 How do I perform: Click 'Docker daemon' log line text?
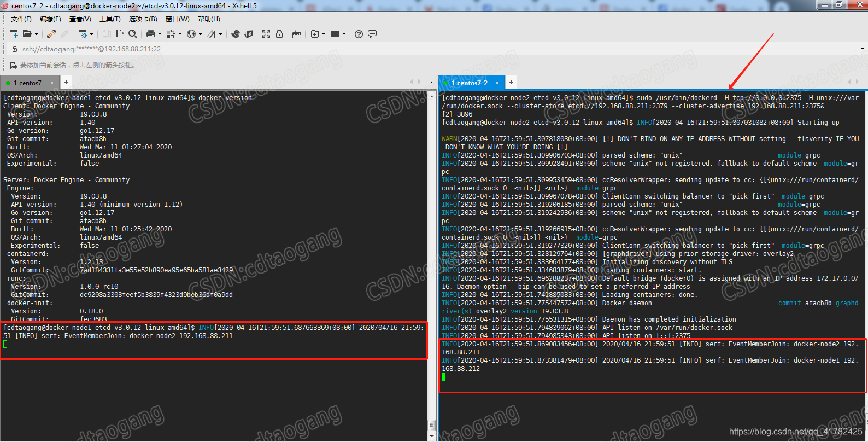tap(627, 303)
